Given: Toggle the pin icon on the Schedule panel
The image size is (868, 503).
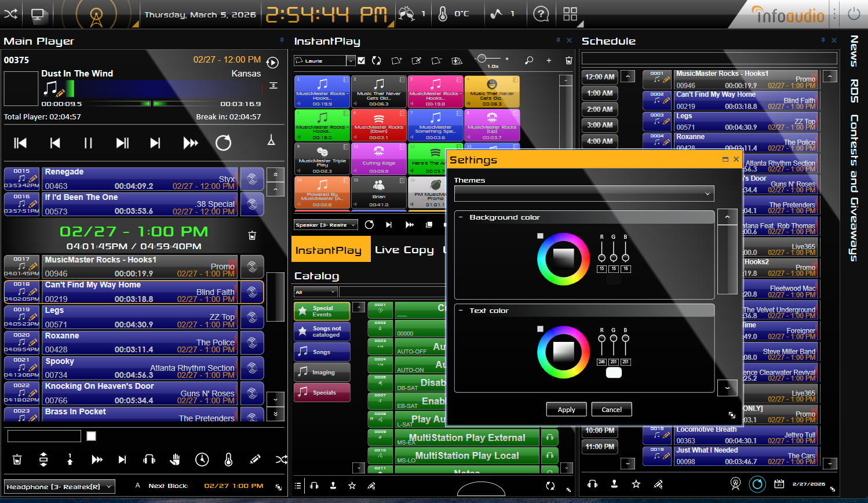Looking at the screenshot, I should 822,41.
